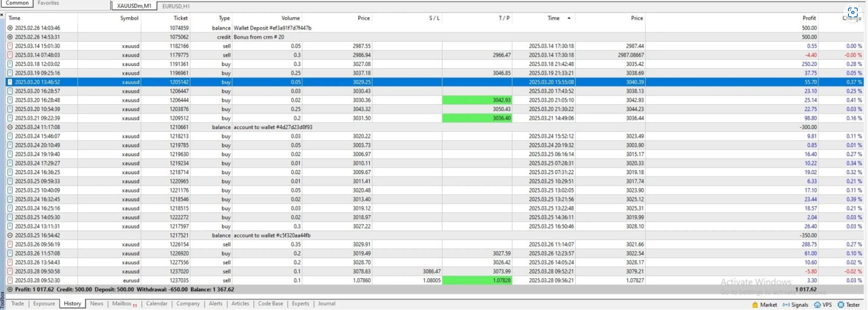Close the Toolbox panel with the x

(2, 15)
